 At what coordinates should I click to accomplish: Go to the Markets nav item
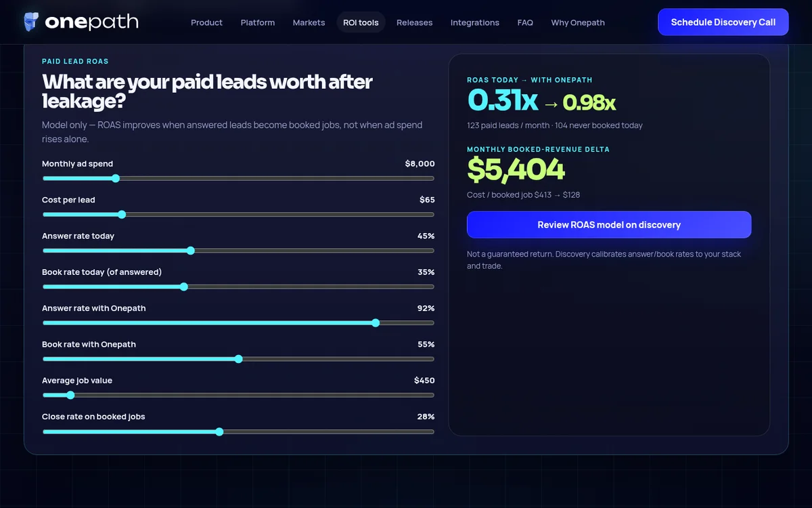click(x=309, y=22)
